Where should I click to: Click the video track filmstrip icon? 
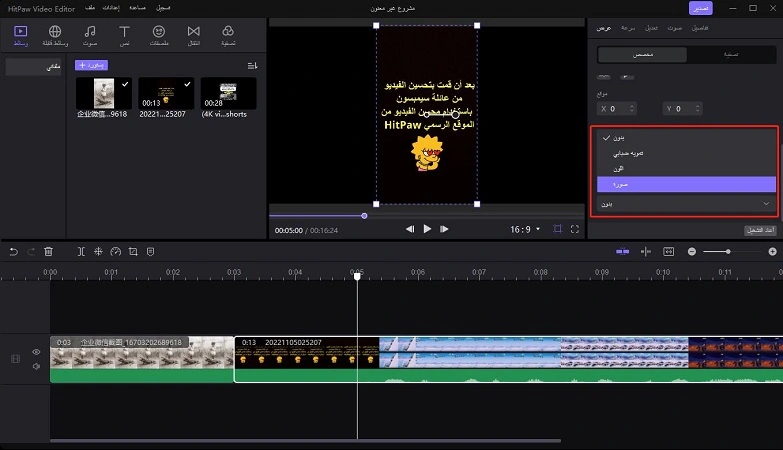[x=15, y=359]
